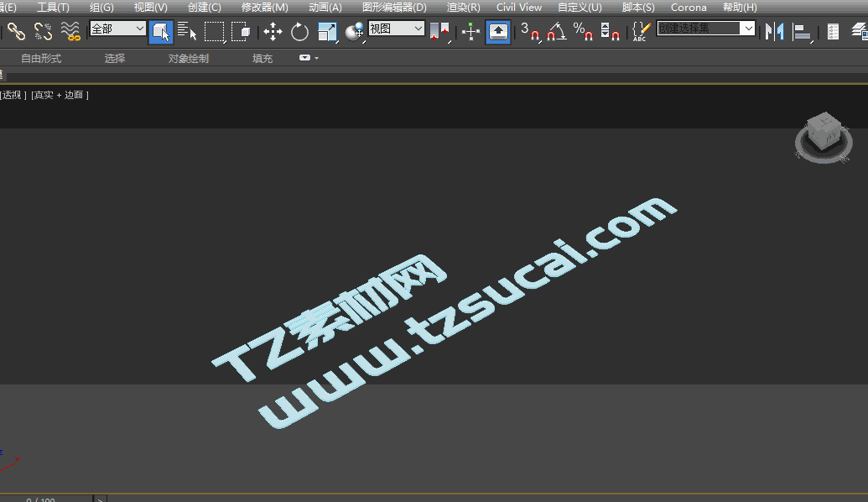The width and height of the screenshot is (868, 502).
Task: Open the 动画(A) menu
Action: click(x=325, y=8)
